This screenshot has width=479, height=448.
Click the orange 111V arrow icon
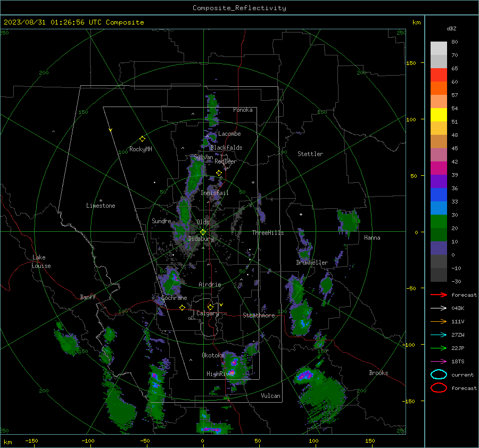point(439,321)
